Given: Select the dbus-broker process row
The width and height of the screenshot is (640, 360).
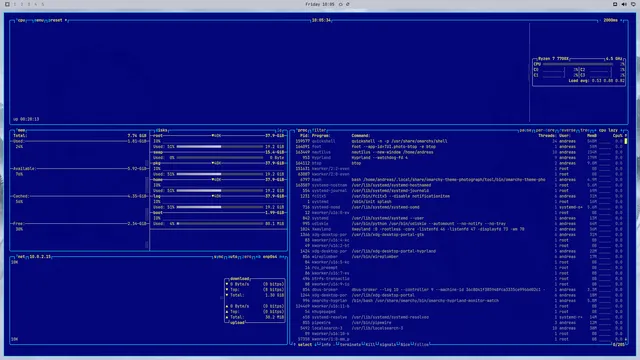Looking at the screenshot, I should 459,290.
